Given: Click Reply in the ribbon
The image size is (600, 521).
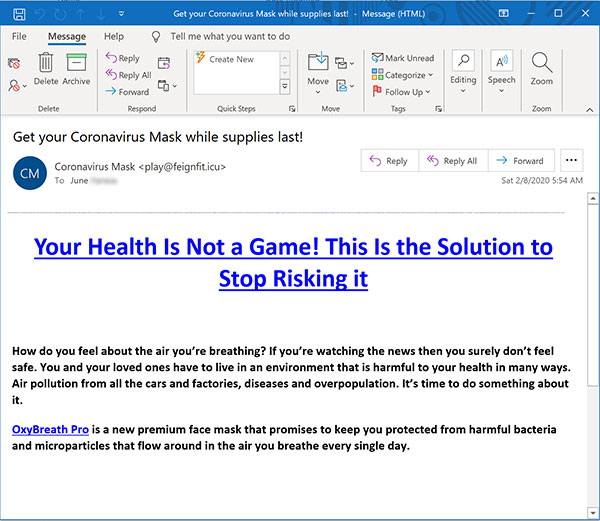Looking at the screenshot, I should click(122, 58).
